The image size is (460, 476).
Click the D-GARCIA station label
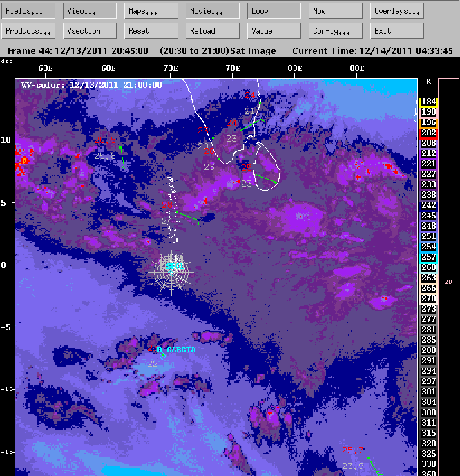pos(176,350)
